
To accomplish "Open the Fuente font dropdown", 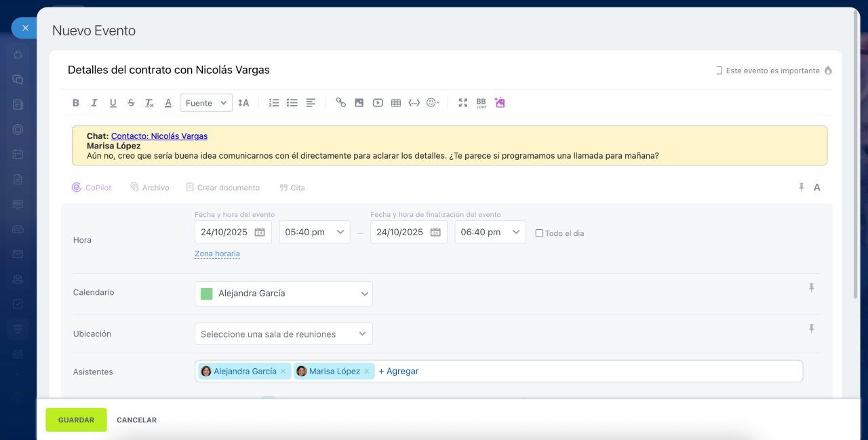I will (206, 103).
